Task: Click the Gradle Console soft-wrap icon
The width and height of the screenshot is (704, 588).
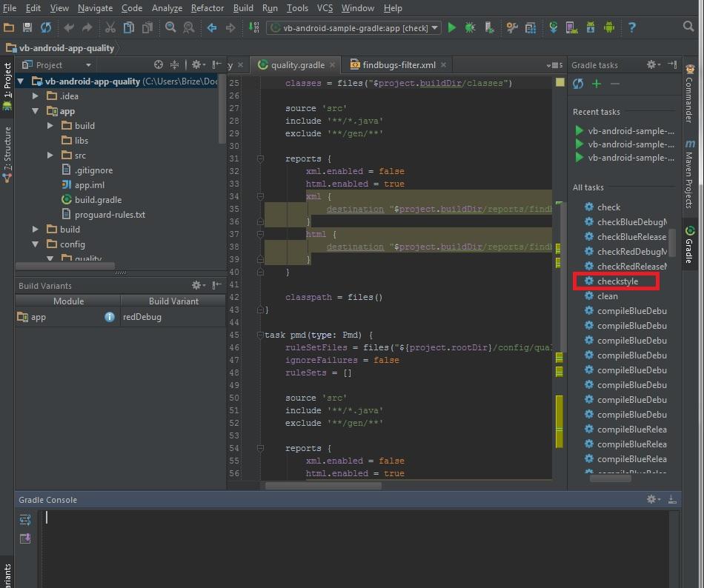Action: coord(25,519)
